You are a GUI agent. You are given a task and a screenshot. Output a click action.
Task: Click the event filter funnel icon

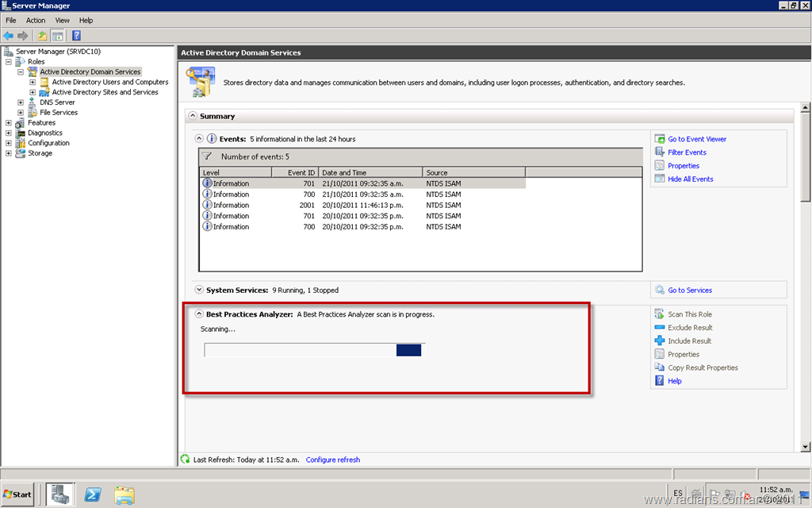pyautogui.click(x=207, y=156)
